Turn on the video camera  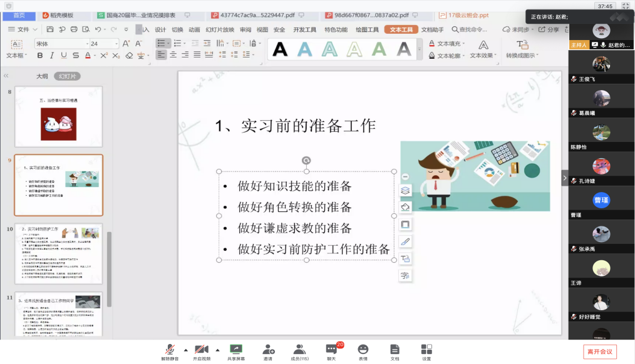201,351
